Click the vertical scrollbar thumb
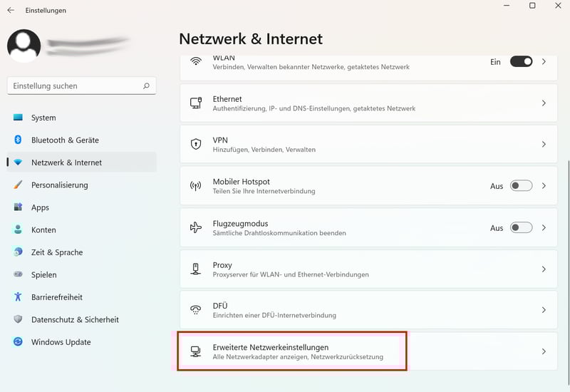 pyautogui.click(x=568, y=264)
